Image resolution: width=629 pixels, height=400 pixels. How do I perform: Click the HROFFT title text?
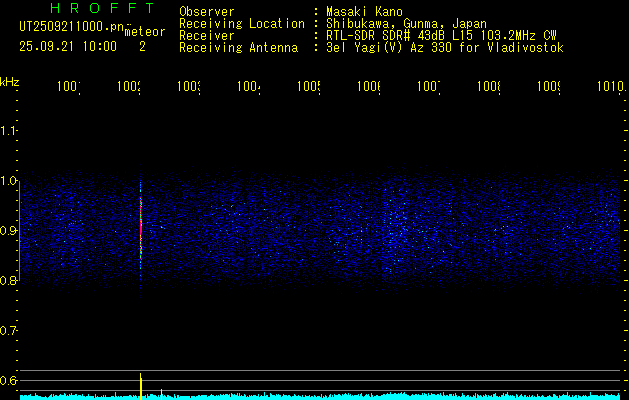pyautogui.click(x=103, y=8)
